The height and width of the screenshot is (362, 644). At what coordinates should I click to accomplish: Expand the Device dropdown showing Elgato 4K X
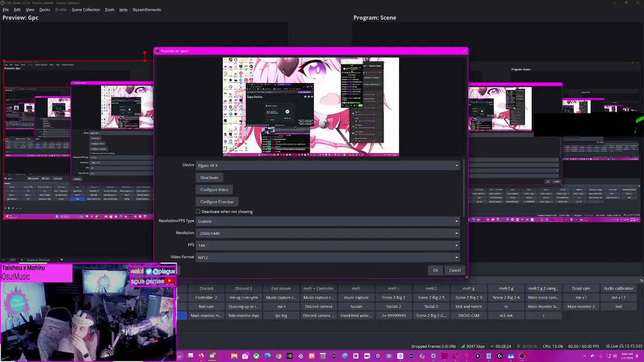point(328,165)
